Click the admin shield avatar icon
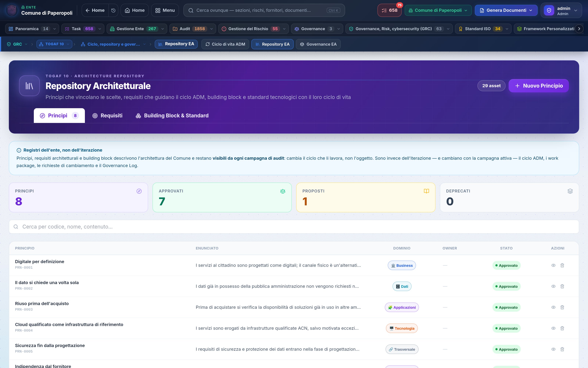Image resolution: width=588 pixels, height=368 pixels. [549, 10]
